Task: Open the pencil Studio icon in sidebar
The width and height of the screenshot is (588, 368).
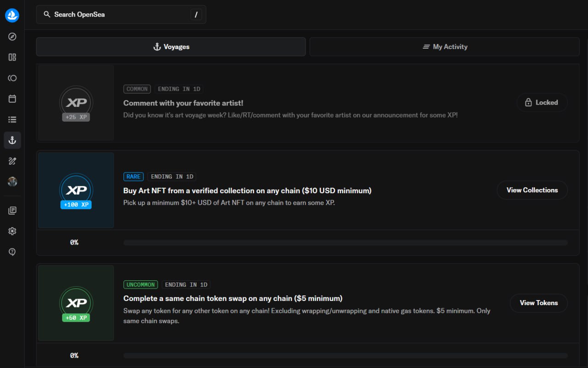Action: [12, 161]
